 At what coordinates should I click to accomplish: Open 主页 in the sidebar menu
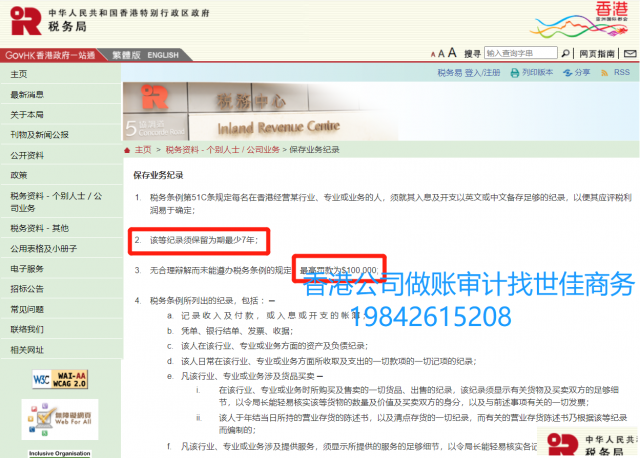pyautogui.click(x=61, y=74)
